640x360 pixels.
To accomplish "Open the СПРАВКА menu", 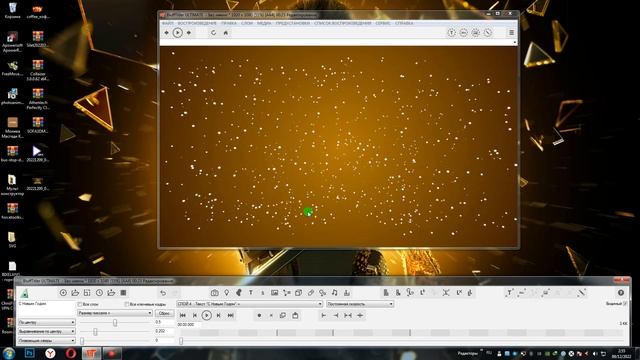I will point(404,23).
